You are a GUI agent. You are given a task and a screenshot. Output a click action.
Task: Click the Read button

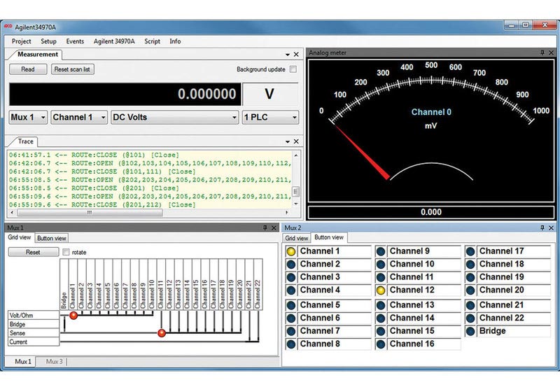pos(28,69)
